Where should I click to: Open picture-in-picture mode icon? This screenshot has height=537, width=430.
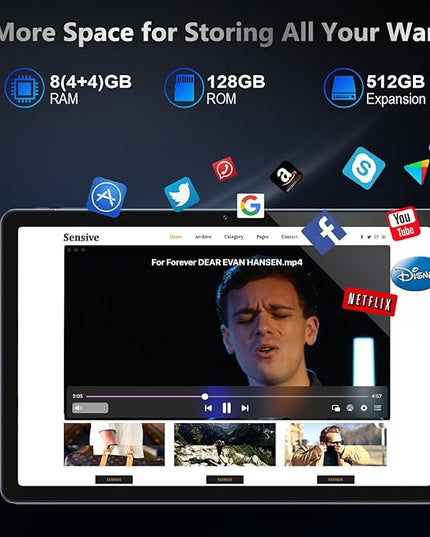[336, 408]
